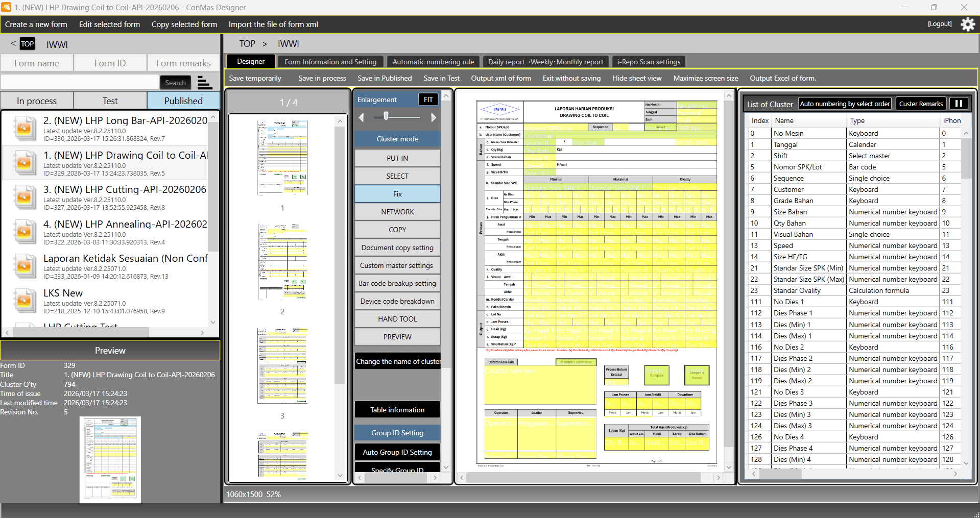This screenshot has height=518, width=980.
Task: Select page 3 thumbnail
Action: 282,366
